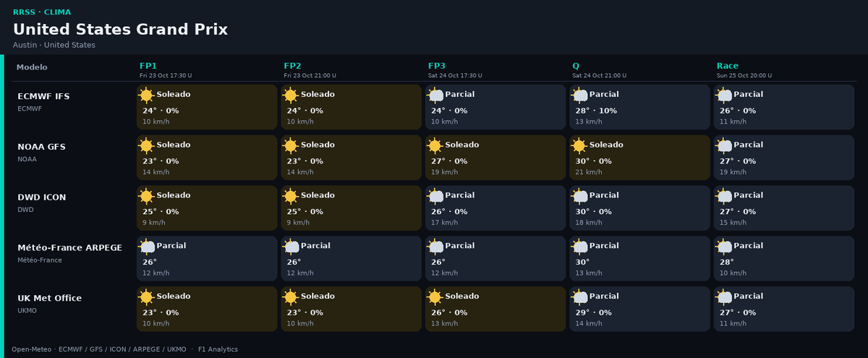The image size is (868, 358).
Task: Select the FP1 session column header
Action: coord(148,66)
